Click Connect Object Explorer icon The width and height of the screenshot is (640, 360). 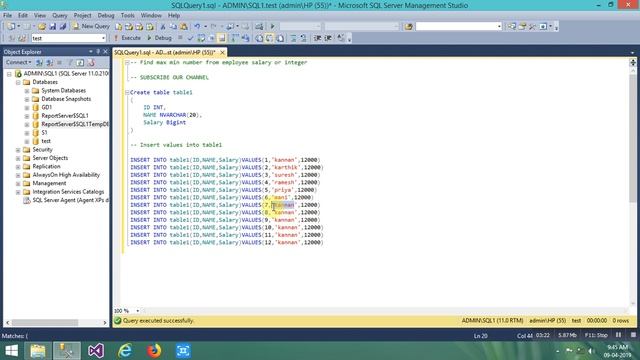[39, 62]
